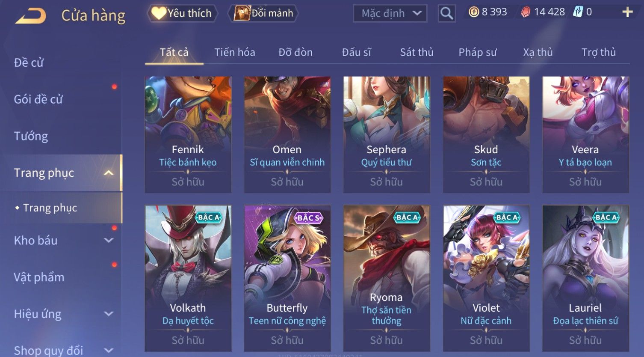Switch to the Pháp sư tab
This screenshot has height=357, width=644.
pos(478,52)
